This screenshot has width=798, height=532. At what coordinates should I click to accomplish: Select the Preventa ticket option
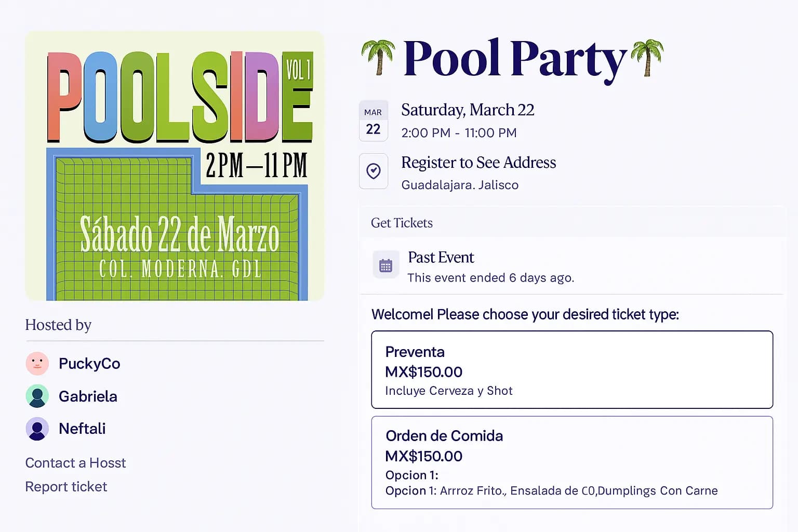(x=572, y=369)
